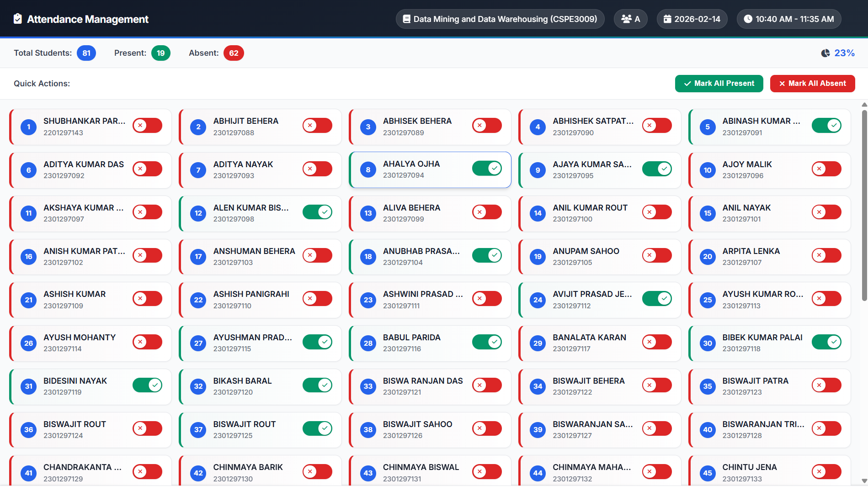Click the clock icon beside the class time
The width and height of the screenshot is (868, 491).
point(748,19)
